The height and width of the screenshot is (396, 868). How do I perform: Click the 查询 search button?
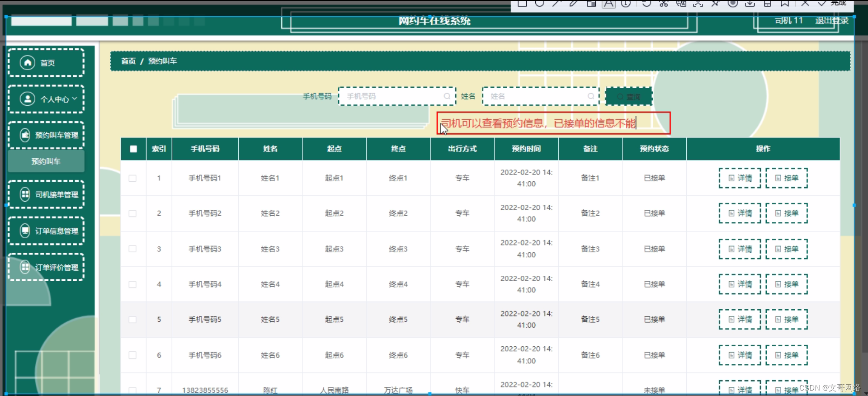tap(629, 97)
